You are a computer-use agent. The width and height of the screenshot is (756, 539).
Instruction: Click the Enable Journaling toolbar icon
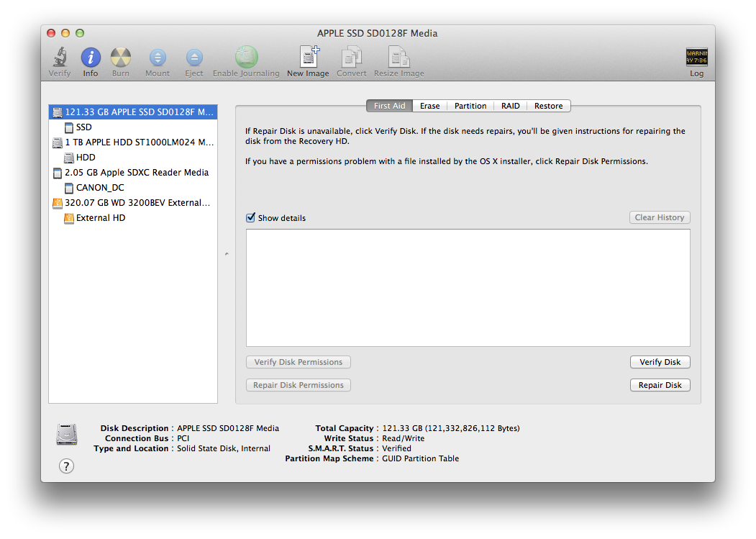click(x=247, y=57)
